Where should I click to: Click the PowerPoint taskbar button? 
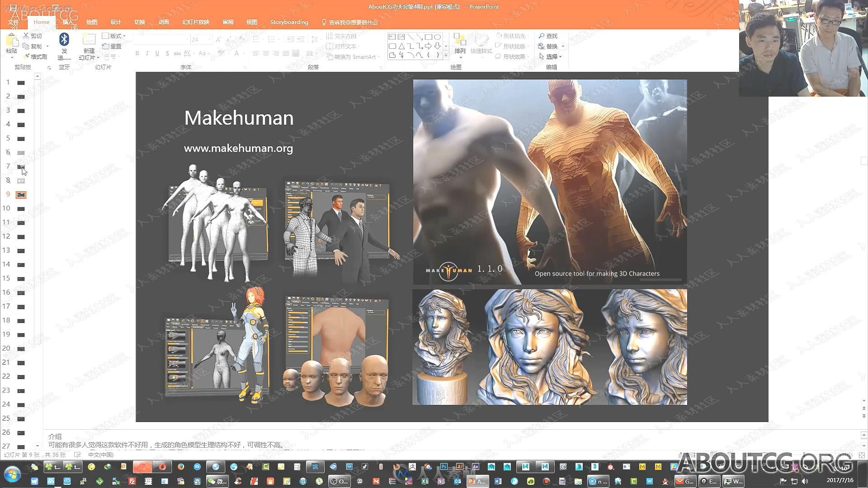[x=477, y=481]
